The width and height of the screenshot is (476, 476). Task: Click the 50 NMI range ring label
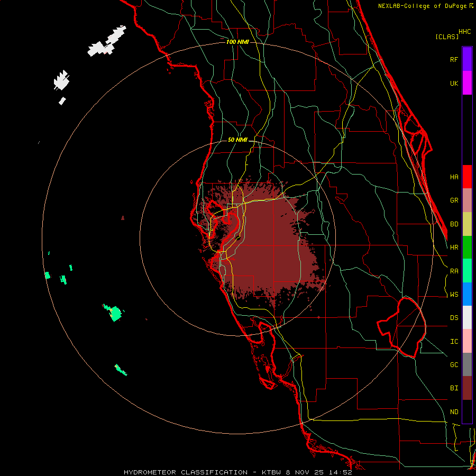coord(237,140)
